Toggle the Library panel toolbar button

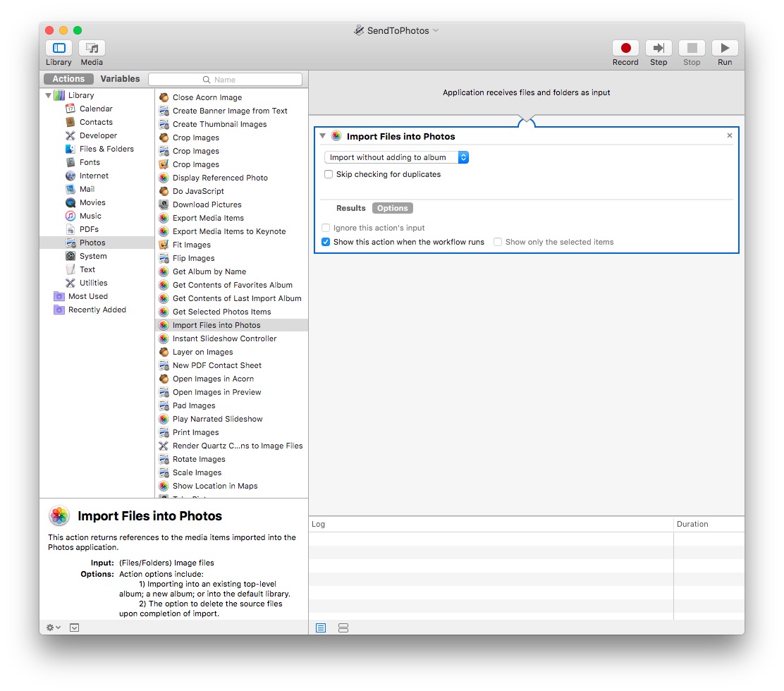[x=59, y=48]
